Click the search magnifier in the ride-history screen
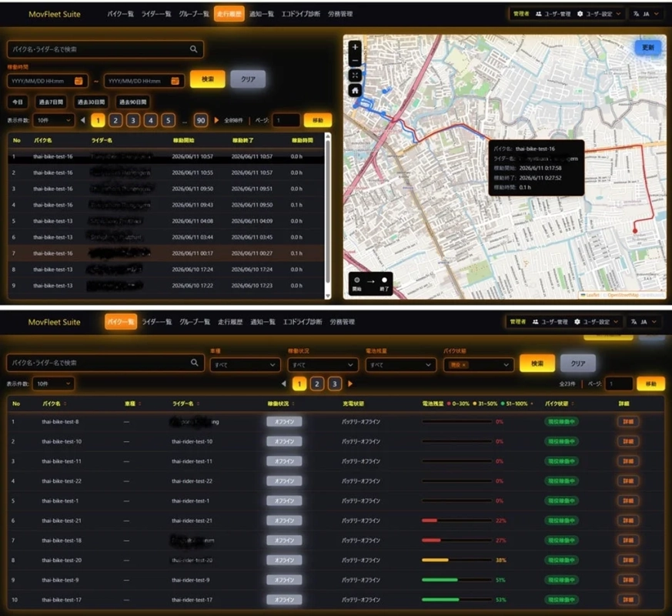This screenshot has height=616, width=672. point(194,49)
